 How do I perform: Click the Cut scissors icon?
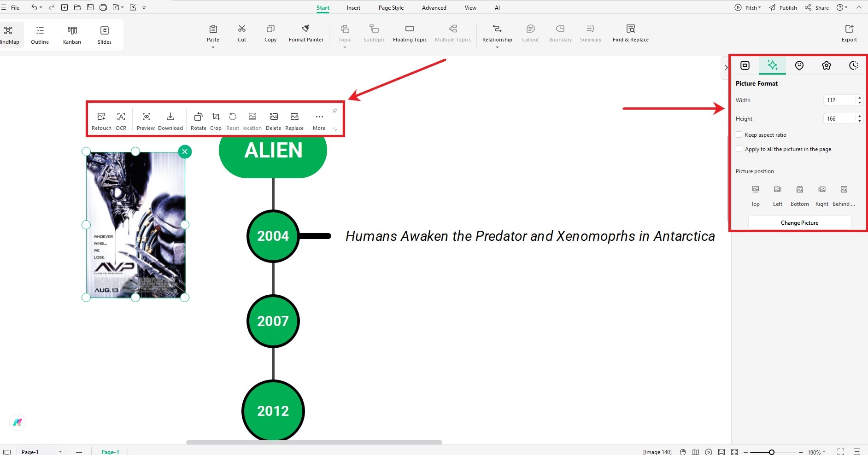pyautogui.click(x=242, y=29)
